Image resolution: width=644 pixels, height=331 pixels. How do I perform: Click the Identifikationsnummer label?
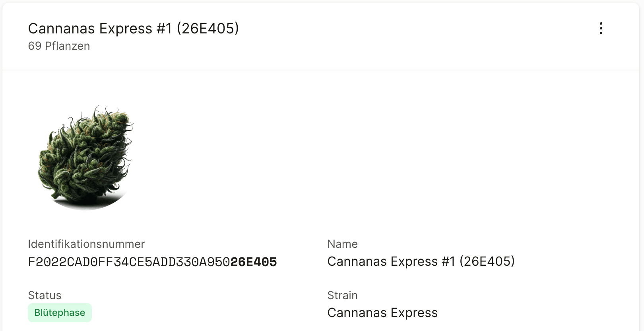pos(86,244)
